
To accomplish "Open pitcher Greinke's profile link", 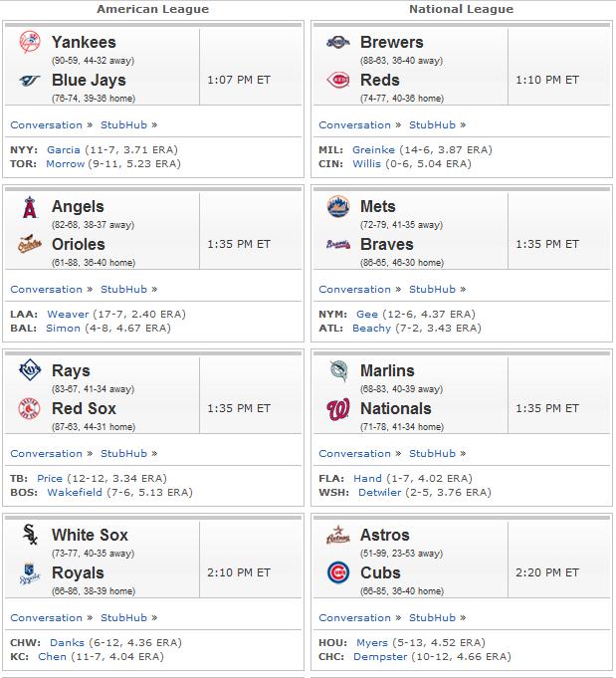I will [373, 149].
